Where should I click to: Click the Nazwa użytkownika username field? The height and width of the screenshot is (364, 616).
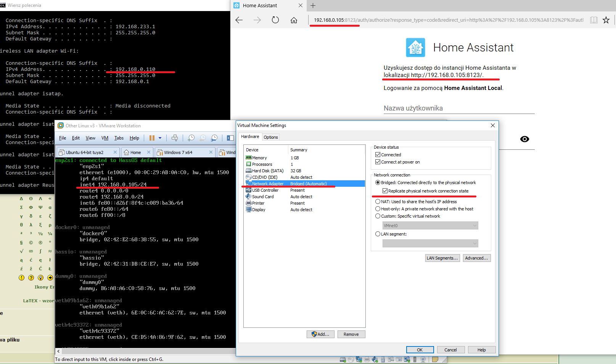tap(459, 108)
